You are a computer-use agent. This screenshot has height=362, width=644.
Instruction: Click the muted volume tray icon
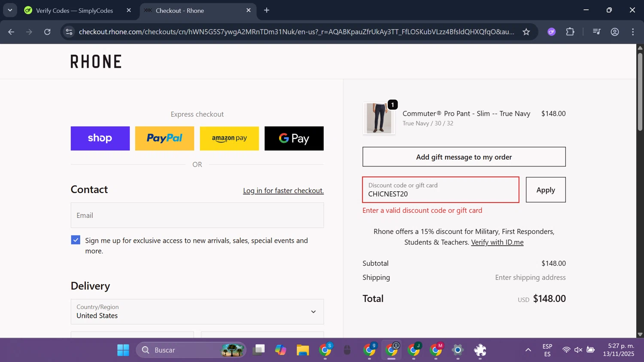click(x=578, y=350)
